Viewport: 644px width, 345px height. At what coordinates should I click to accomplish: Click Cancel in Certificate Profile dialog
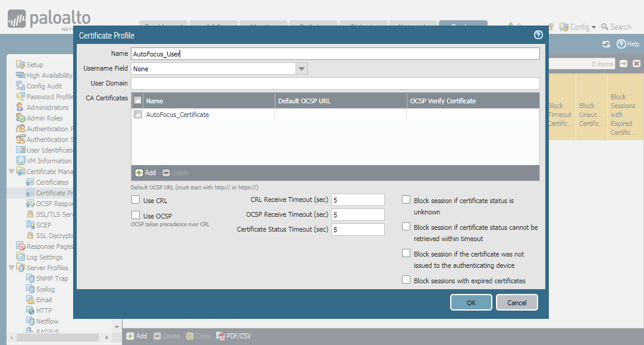(x=517, y=302)
